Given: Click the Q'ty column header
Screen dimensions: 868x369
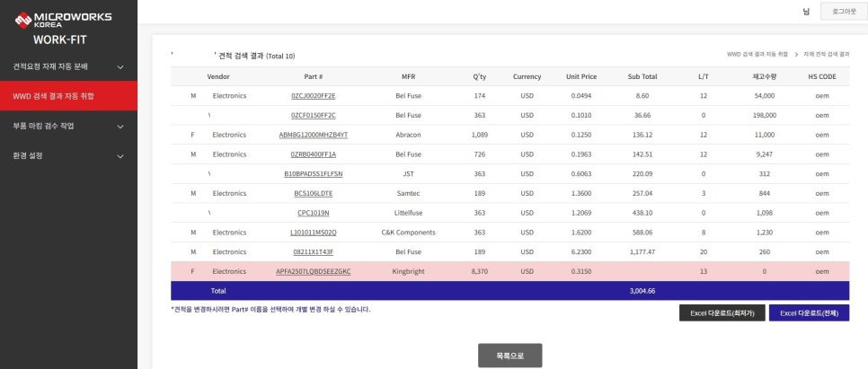Looking at the screenshot, I should point(480,76).
